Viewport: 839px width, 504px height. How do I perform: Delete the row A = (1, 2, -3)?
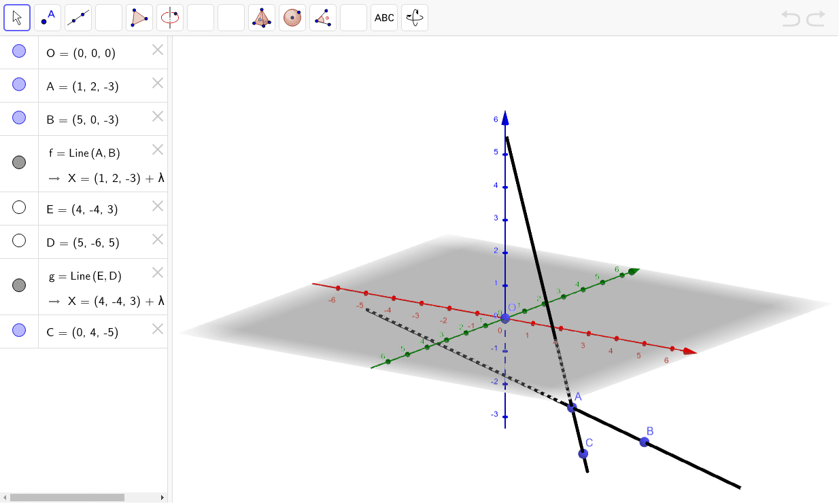pos(158,83)
